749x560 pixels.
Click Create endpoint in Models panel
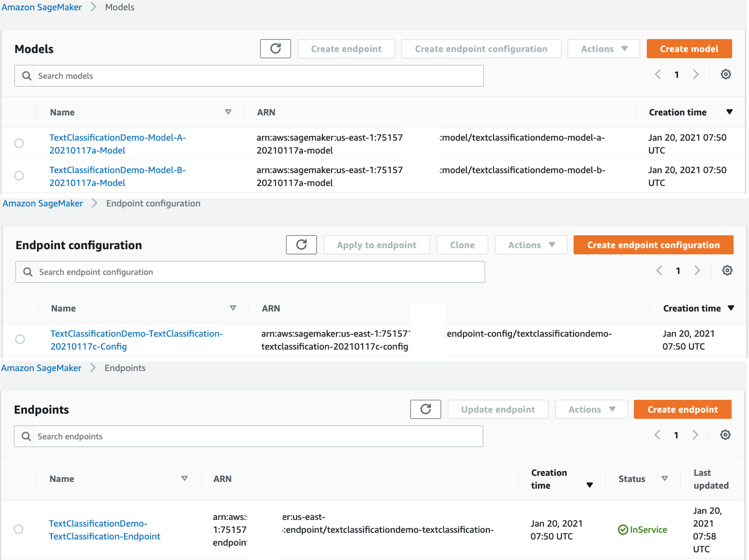(346, 48)
